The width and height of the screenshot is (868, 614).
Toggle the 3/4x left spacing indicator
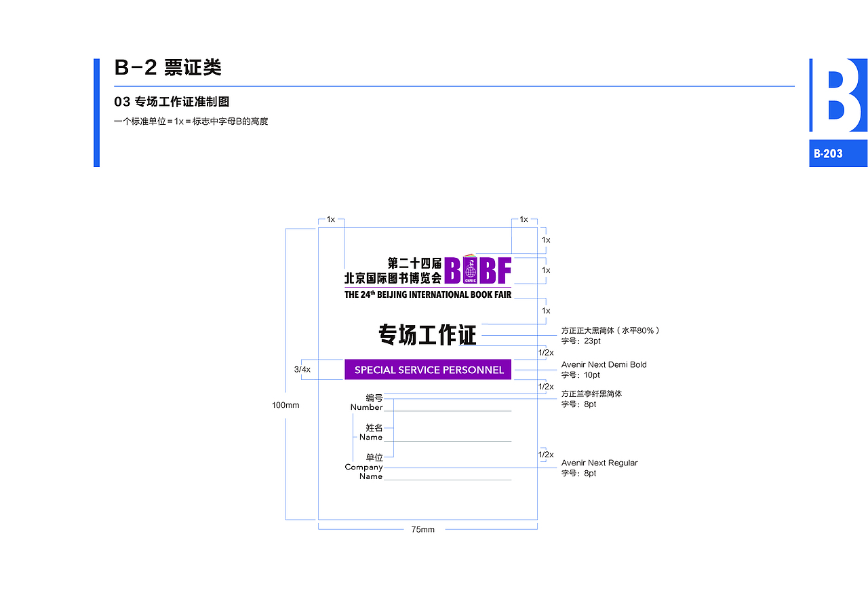tap(301, 370)
